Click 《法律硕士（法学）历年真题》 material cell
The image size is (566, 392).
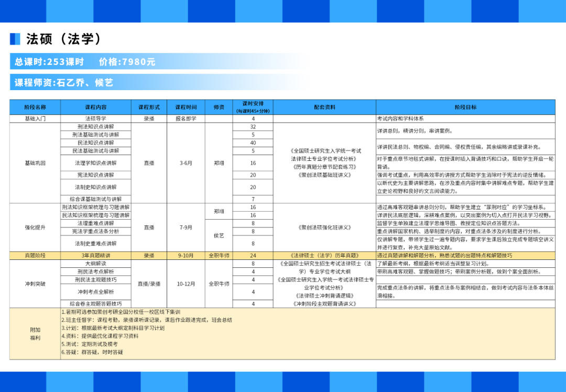[x=324, y=256]
